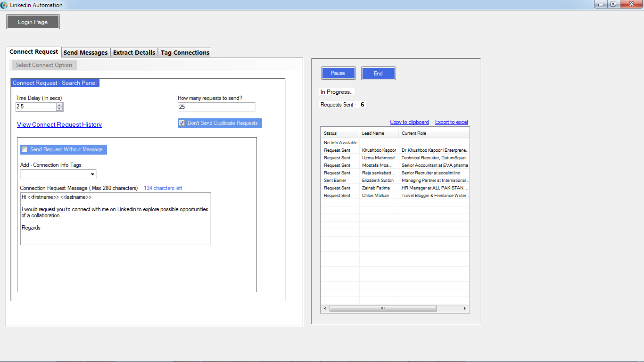Select the Khushboo Kapoor lead name
Image resolution: width=644 pixels, height=362 pixels.
[x=379, y=150]
